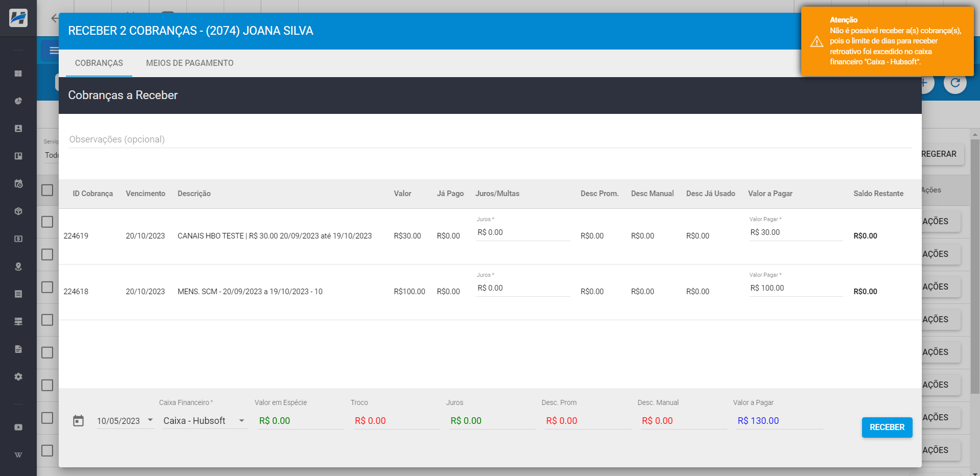Click the Desc. Manual total field
The height and width of the screenshot is (476, 980).
click(x=684, y=421)
